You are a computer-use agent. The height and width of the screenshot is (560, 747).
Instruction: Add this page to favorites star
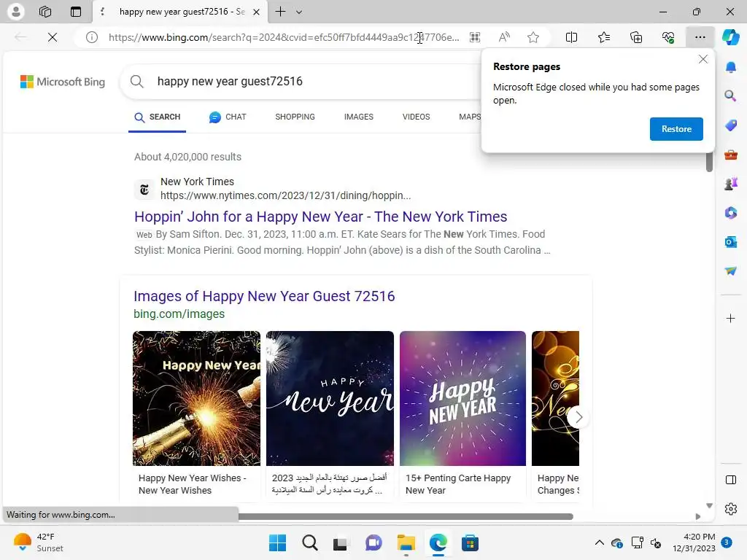pyautogui.click(x=533, y=37)
